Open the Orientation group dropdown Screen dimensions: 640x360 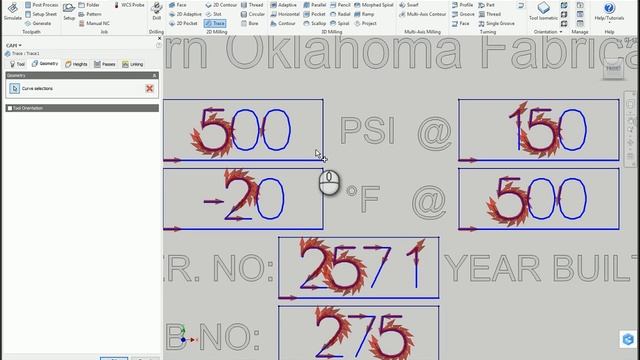pyautogui.click(x=548, y=32)
